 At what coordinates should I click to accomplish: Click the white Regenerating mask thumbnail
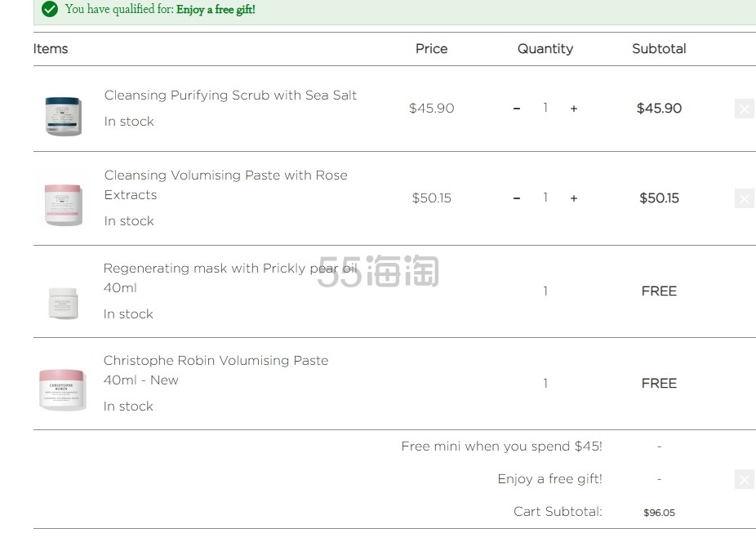(63, 304)
